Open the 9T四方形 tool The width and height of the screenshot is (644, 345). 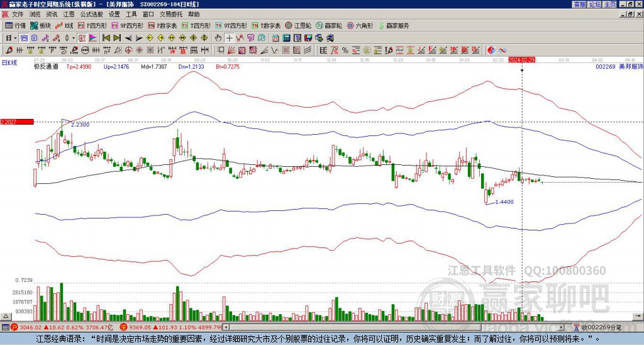(x=231, y=25)
